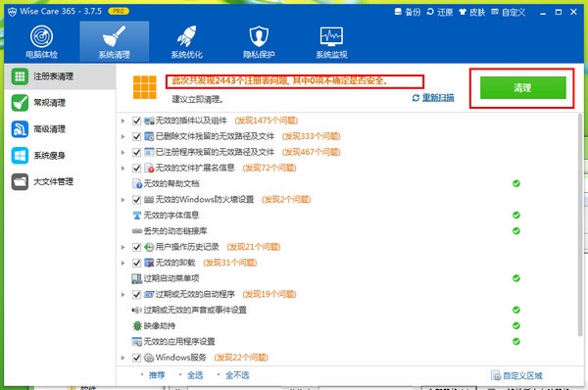This screenshot has height=390, width=588.
Task: Open the 电脑体检 PC checkup tab
Action: [41, 41]
